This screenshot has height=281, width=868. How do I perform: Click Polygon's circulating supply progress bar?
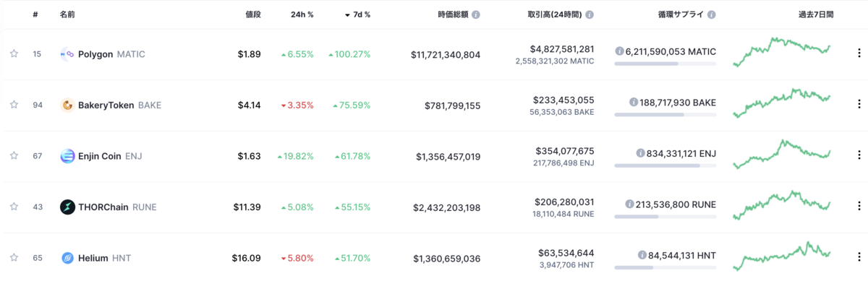pos(665,64)
